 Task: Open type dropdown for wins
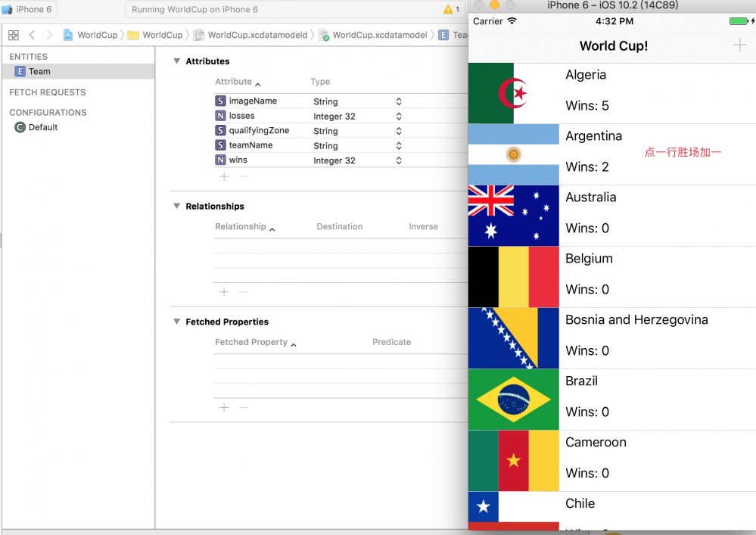pyautogui.click(x=399, y=160)
